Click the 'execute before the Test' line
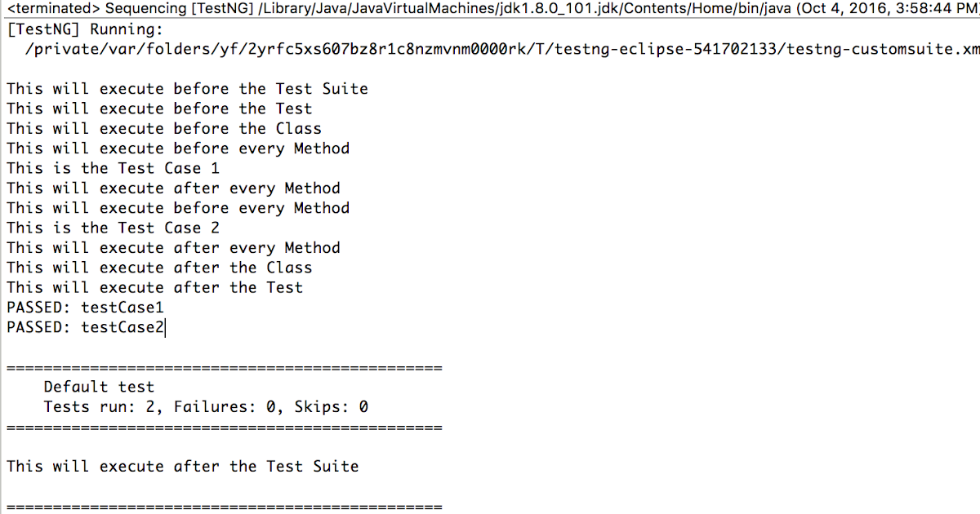This screenshot has height=514, width=980. point(159,109)
